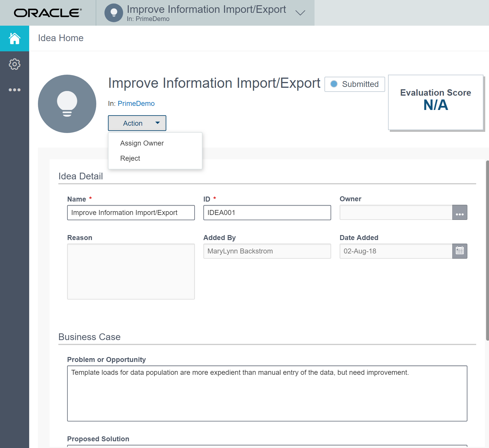The width and height of the screenshot is (489, 448).
Task: Open the calendar picker for Date Added
Action: click(x=460, y=251)
